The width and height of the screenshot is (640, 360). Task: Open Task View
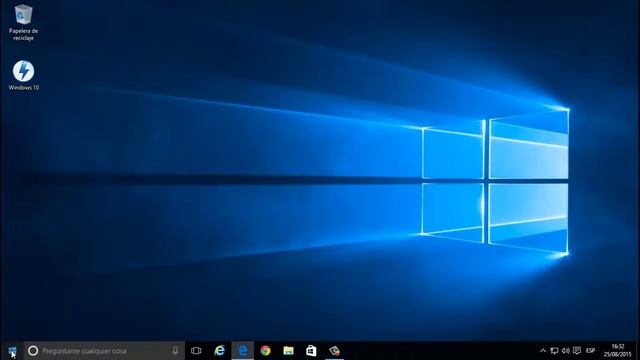click(x=196, y=351)
